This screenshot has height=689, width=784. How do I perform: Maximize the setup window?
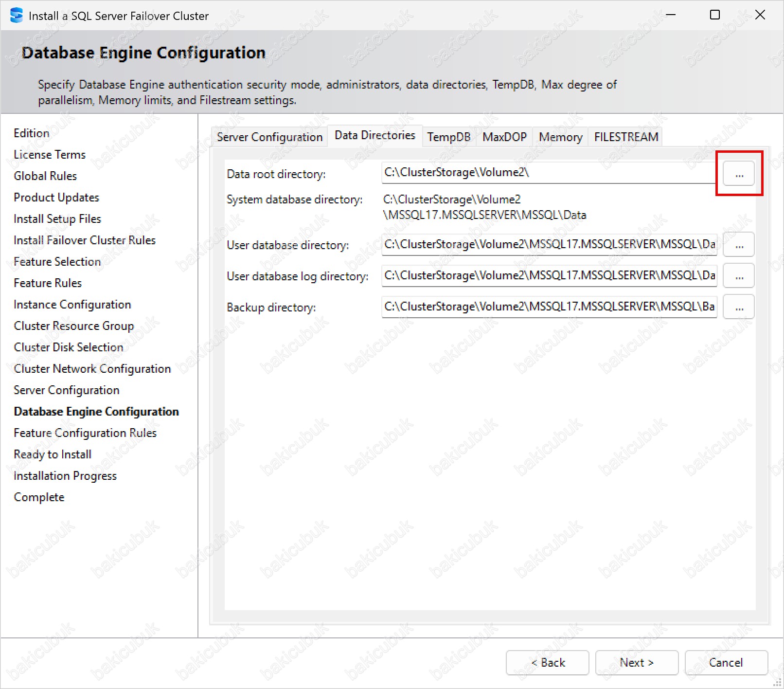tap(714, 15)
